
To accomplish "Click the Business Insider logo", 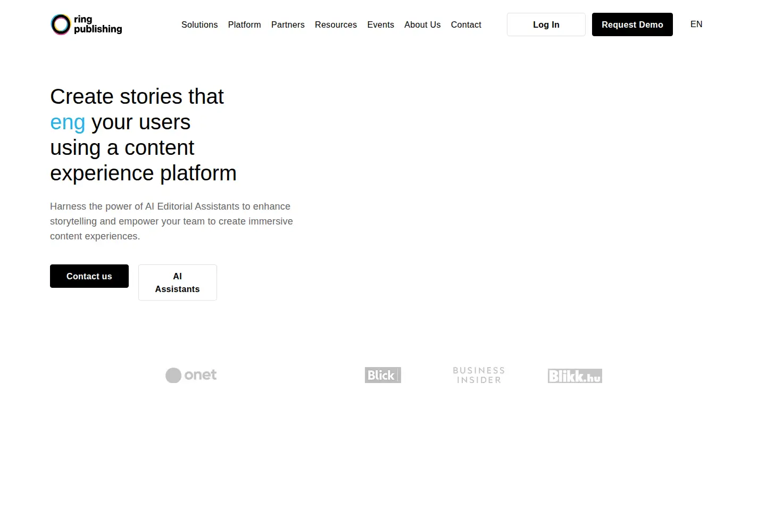I will (x=479, y=375).
